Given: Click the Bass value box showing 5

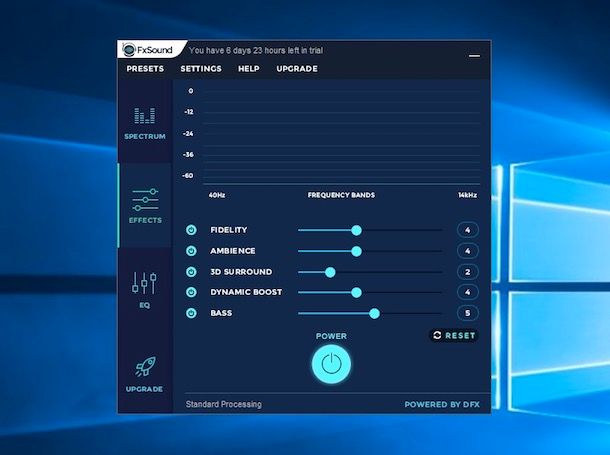Looking at the screenshot, I should click(467, 313).
